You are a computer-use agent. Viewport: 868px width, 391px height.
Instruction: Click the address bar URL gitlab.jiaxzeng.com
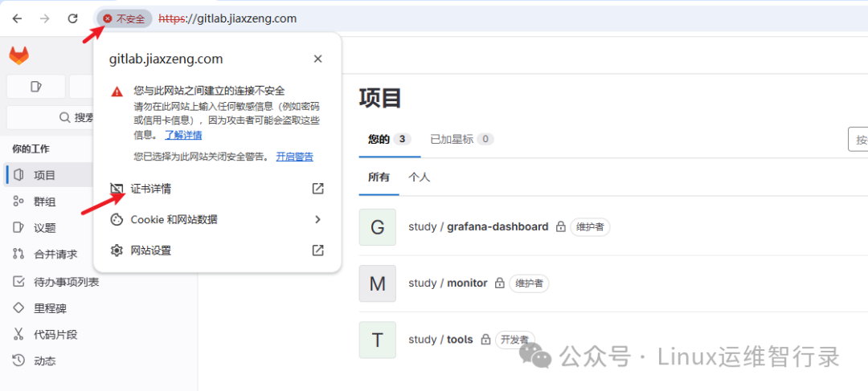pyautogui.click(x=227, y=18)
